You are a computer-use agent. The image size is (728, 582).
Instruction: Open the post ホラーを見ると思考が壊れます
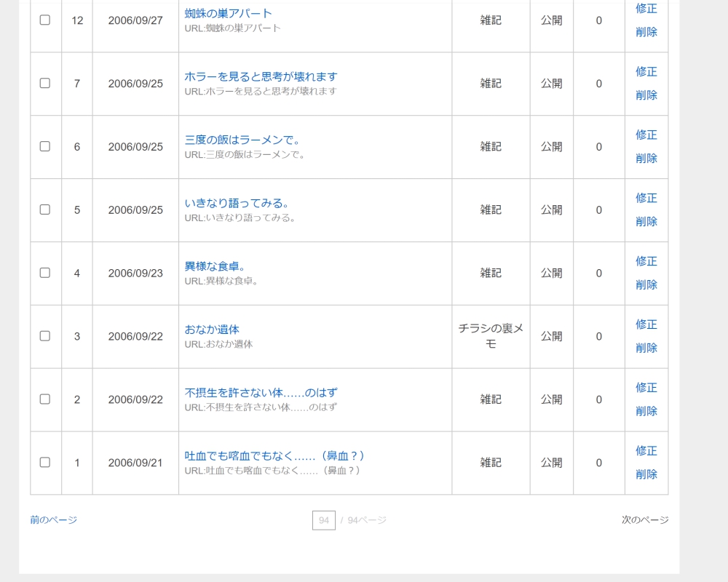coord(261,76)
